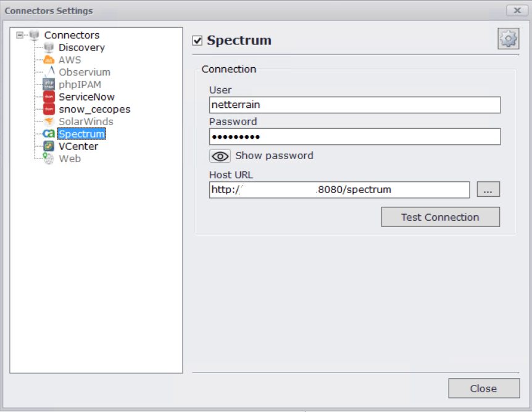This screenshot has height=412, width=532.
Task: Open Spectrum settings gear button
Action: click(508, 39)
